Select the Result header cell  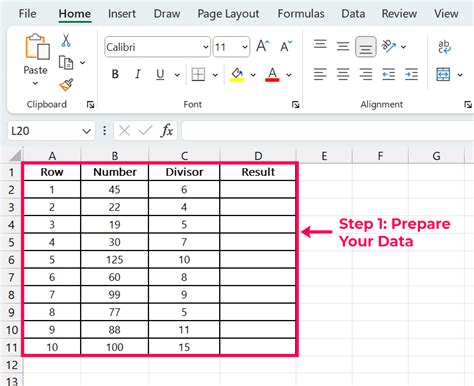tap(258, 172)
